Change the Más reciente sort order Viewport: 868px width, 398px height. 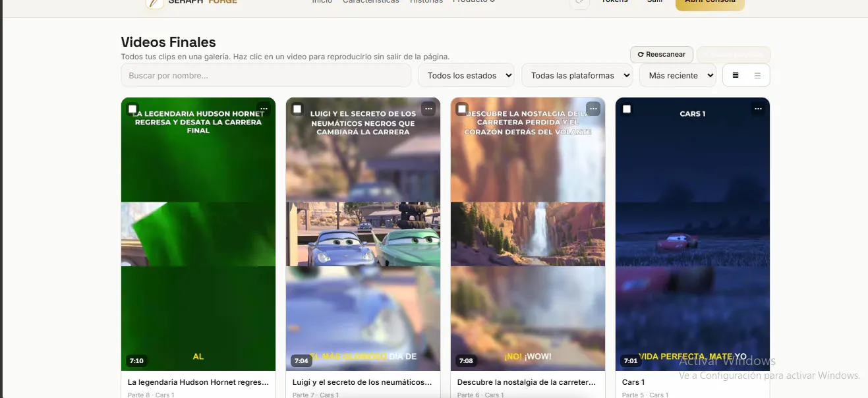point(678,75)
